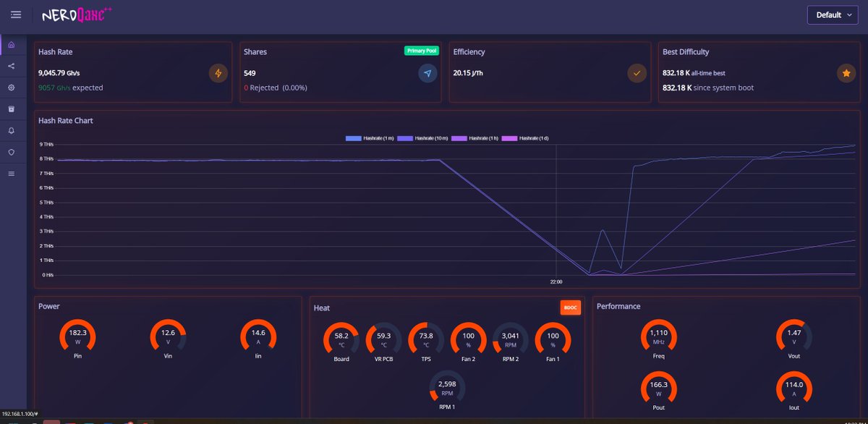Click the lightning bolt Hash Rate icon
The height and width of the screenshot is (424, 868).
pos(218,73)
